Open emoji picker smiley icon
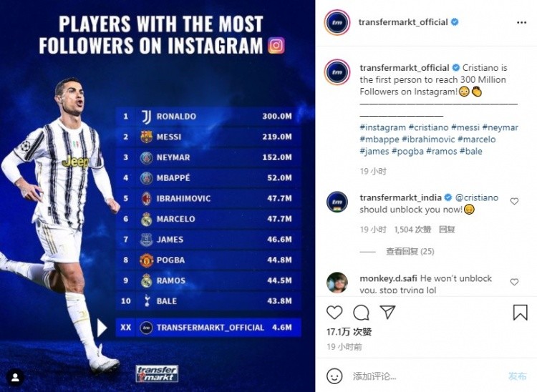The image size is (537, 392). coord(334,376)
